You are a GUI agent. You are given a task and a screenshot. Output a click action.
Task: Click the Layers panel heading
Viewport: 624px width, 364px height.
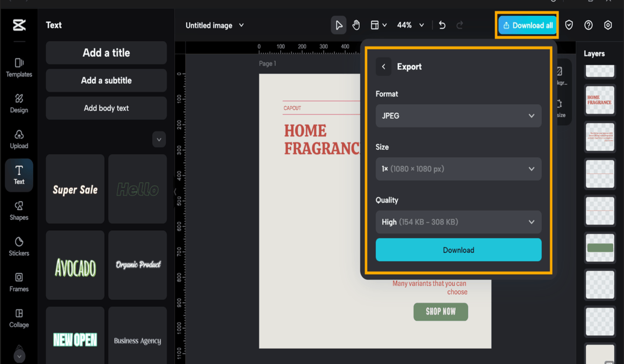click(594, 54)
